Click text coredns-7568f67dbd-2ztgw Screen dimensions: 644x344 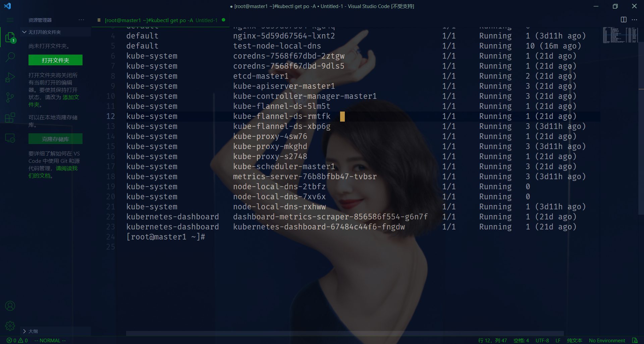click(289, 56)
